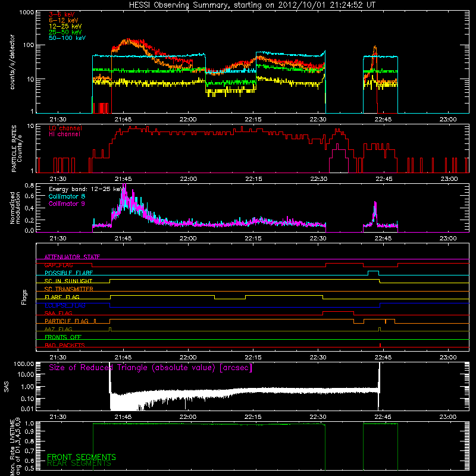
Task: Click the dim 'REAR SEGMENTS' legend text
Action: click(79, 464)
